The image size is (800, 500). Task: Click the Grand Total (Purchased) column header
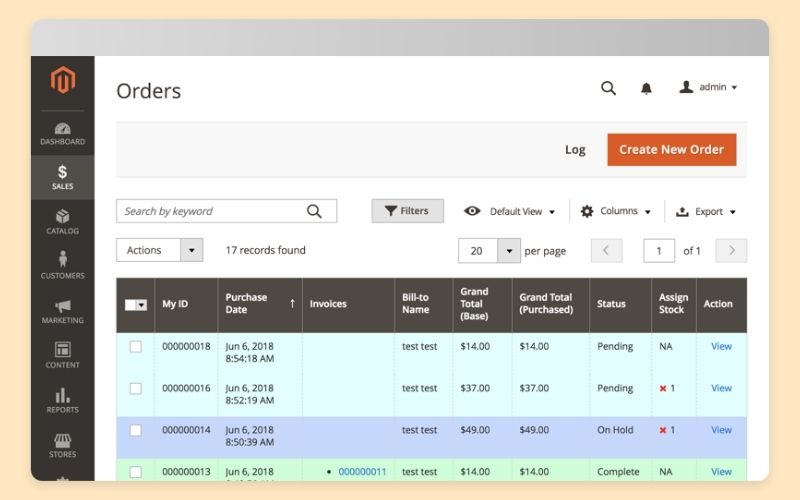click(x=551, y=305)
